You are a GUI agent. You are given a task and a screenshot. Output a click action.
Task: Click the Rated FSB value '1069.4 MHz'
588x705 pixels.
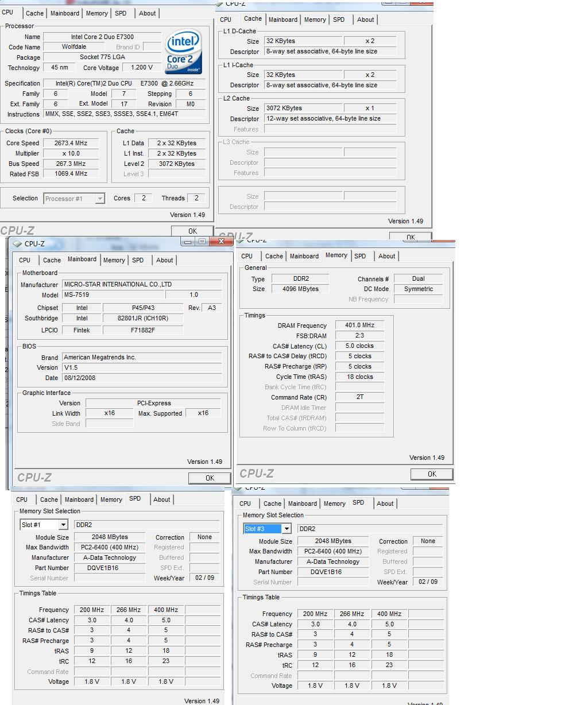tap(71, 174)
